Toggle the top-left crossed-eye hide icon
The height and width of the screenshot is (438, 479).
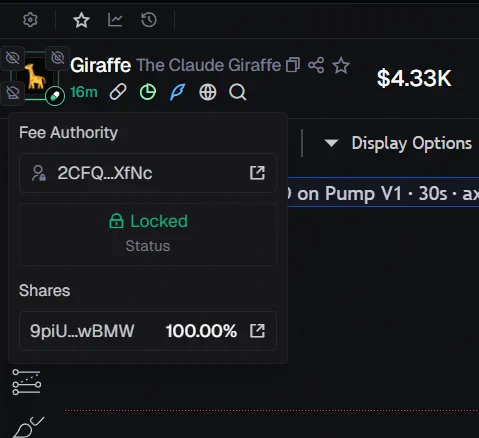pos(13,58)
